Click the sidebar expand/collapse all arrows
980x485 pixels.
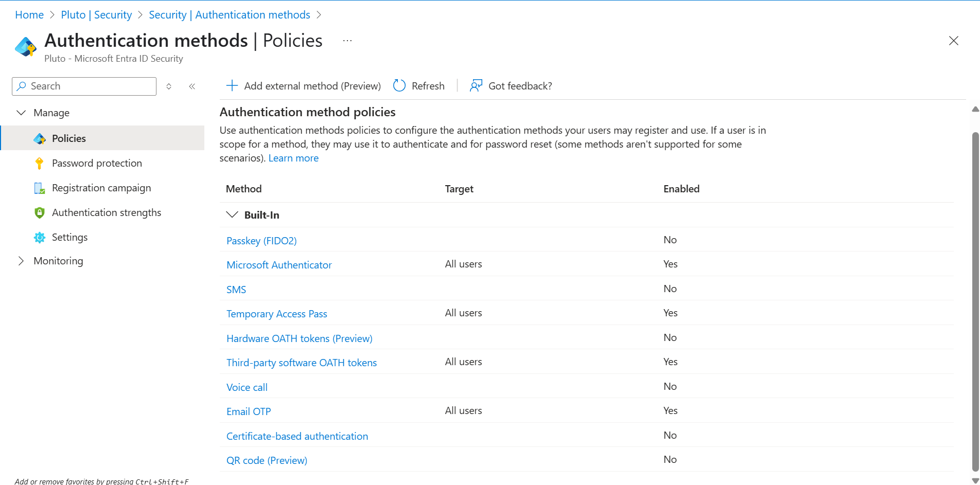coord(169,86)
